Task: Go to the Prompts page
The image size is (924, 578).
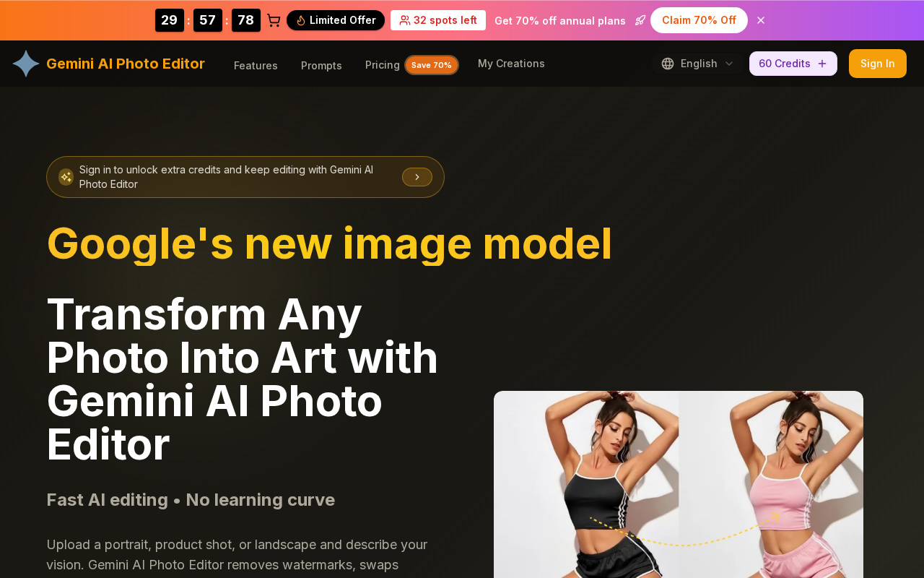Action: pos(321,65)
